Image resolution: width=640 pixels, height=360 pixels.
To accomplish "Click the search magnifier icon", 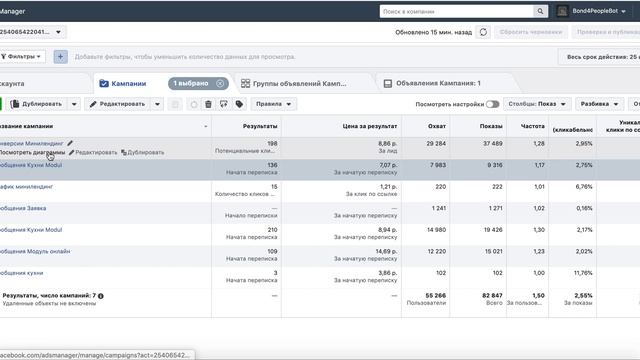I will pyautogui.click(x=540, y=11).
